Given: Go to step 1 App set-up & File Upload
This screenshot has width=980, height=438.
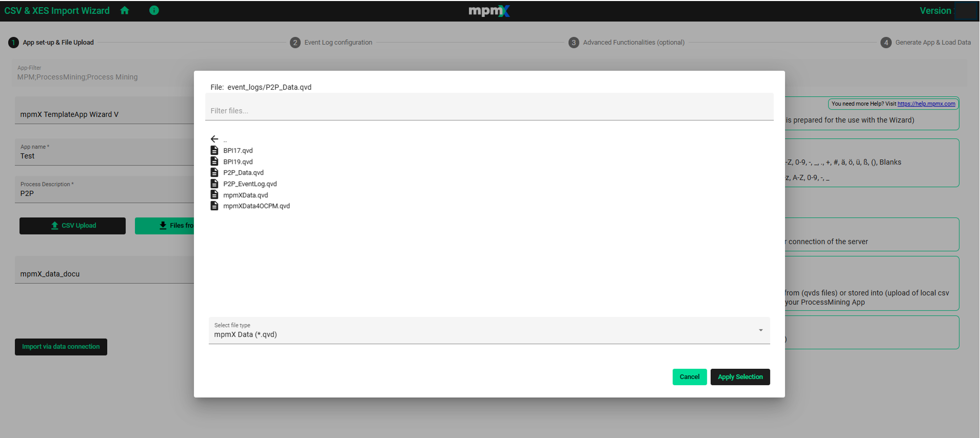Looking at the screenshot, I should (51, 43).
